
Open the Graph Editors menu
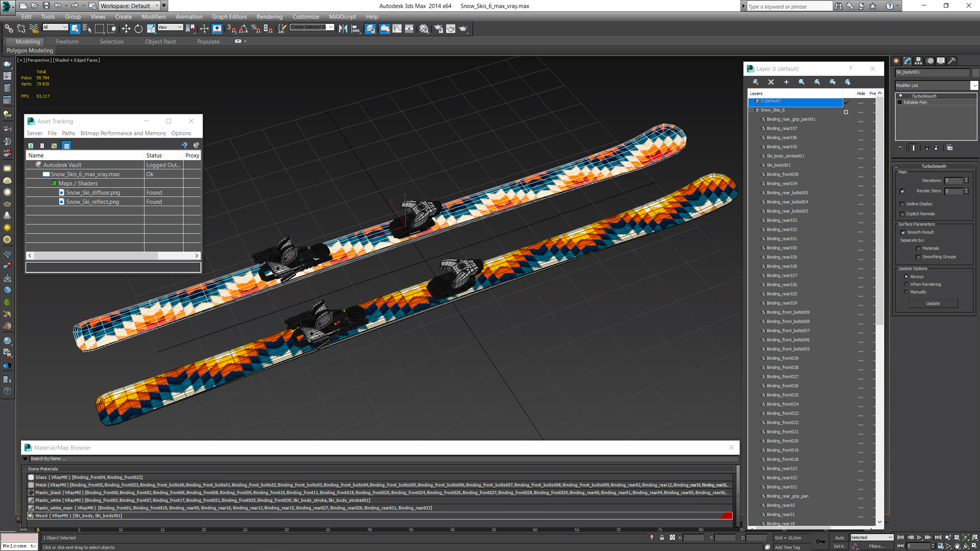(229, 17)
